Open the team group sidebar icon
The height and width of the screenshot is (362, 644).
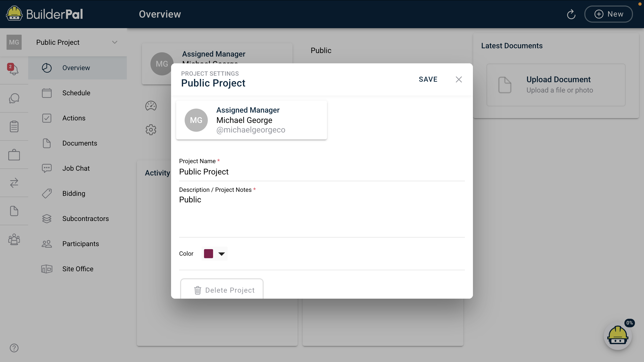[x=14, y=239]
